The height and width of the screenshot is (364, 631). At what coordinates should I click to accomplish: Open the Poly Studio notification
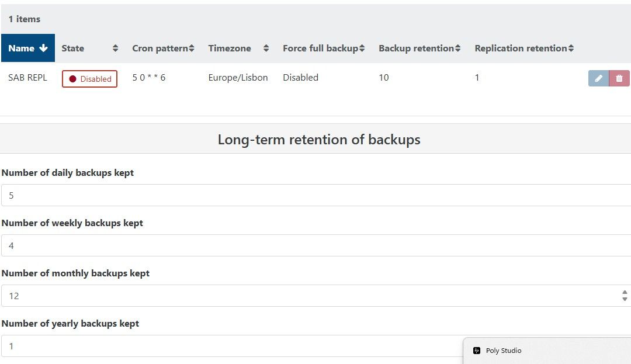(547, 351)
